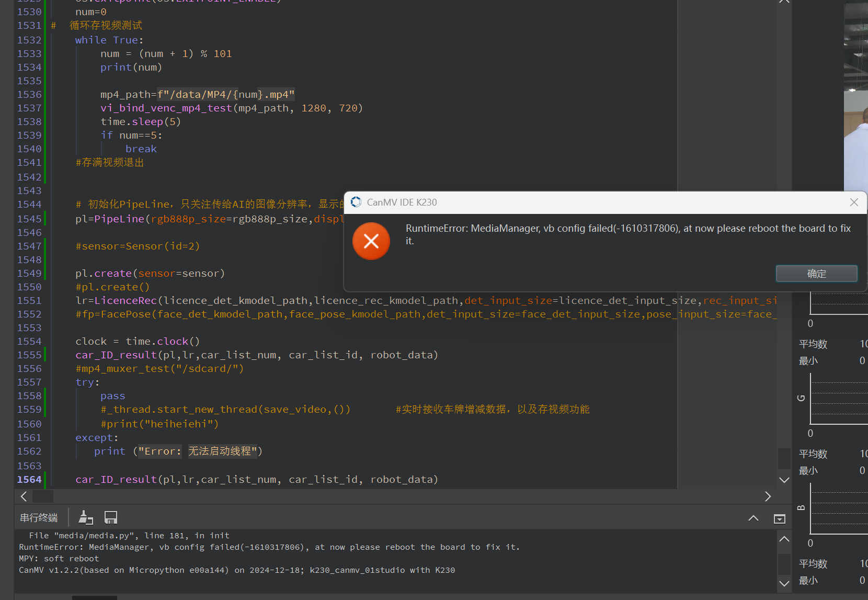
Task: Click the 'break' statement at line 1540
Action: click(x=141, y=149)
